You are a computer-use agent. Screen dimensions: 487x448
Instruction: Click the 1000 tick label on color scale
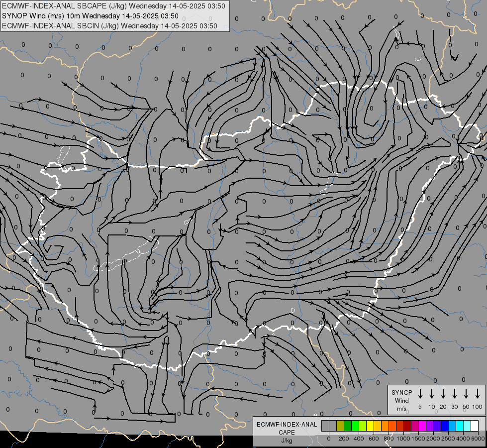tap(403, 439)
